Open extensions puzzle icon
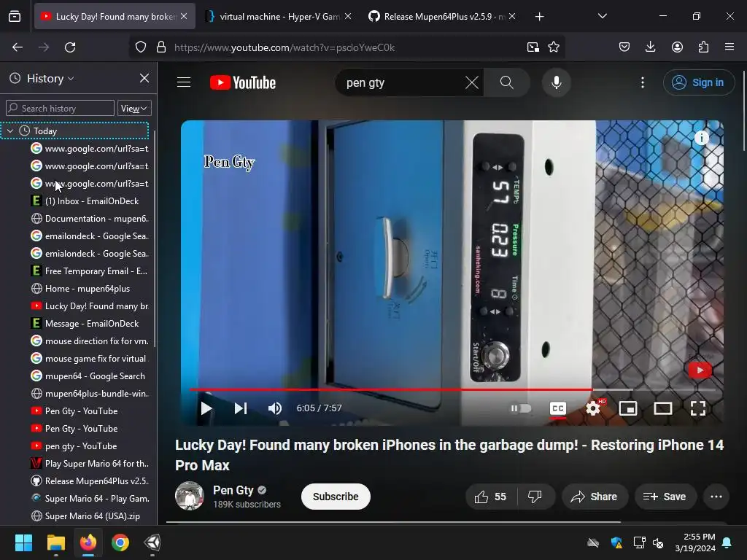The height and width of the screenshot is (560, 747). (703, 47)
